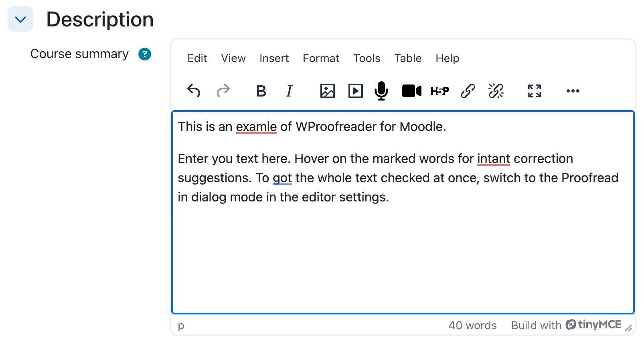Grab the editor resize handle
This screenshot has height=346, width=644.
coord(628,328)
